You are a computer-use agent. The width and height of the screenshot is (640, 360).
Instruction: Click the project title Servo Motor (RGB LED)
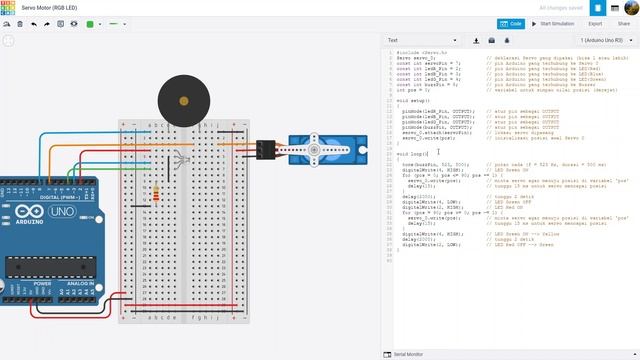[x=49, y=8]
